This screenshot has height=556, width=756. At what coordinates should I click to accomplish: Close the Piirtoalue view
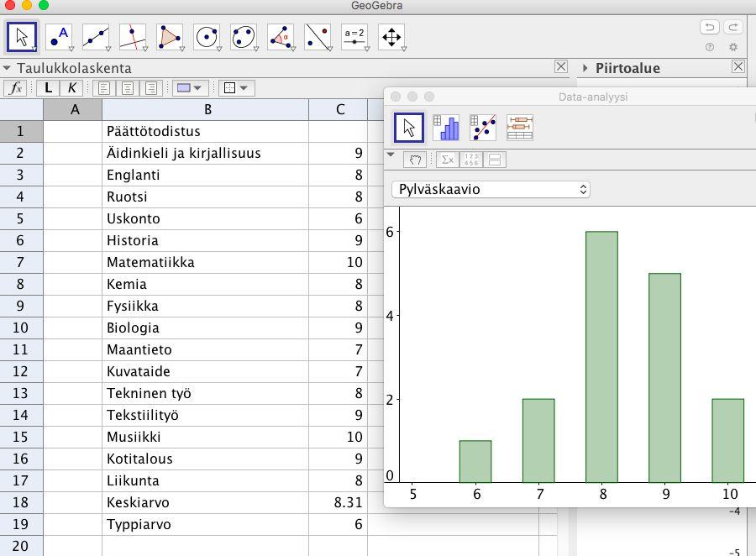738,66
